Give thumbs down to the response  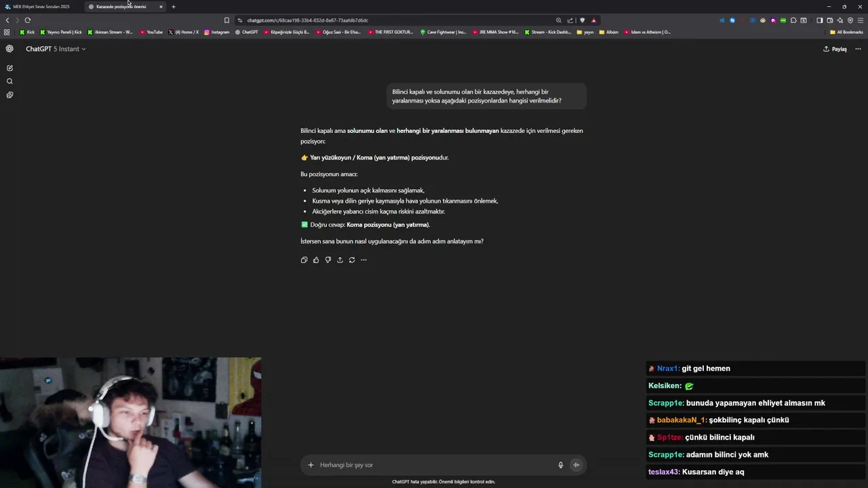pos(328,260)
